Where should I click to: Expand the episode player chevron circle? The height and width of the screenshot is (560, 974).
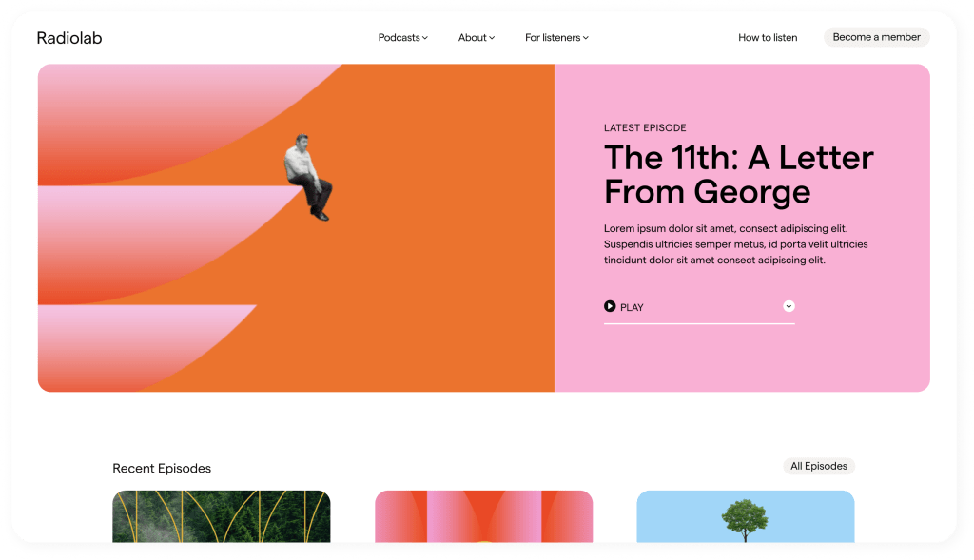pos(789,306)
